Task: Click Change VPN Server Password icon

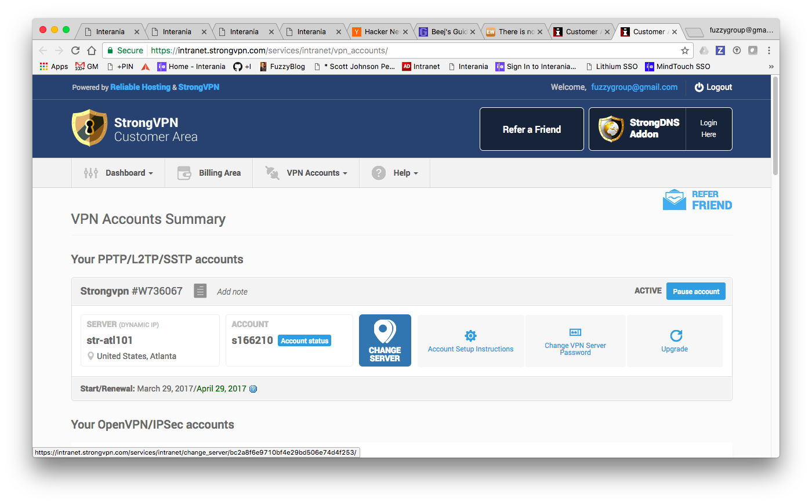Action: (575, 332)
